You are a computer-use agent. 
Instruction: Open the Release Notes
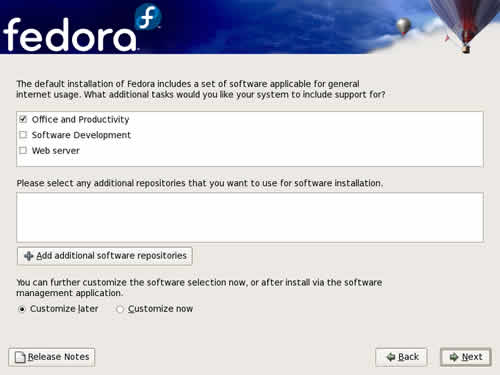(x=52, y=357)
